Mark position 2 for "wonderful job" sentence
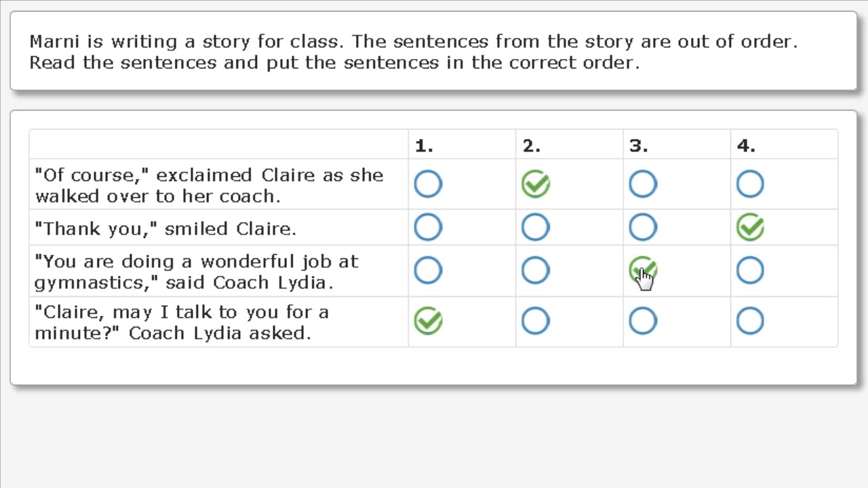 coord(536,270)
